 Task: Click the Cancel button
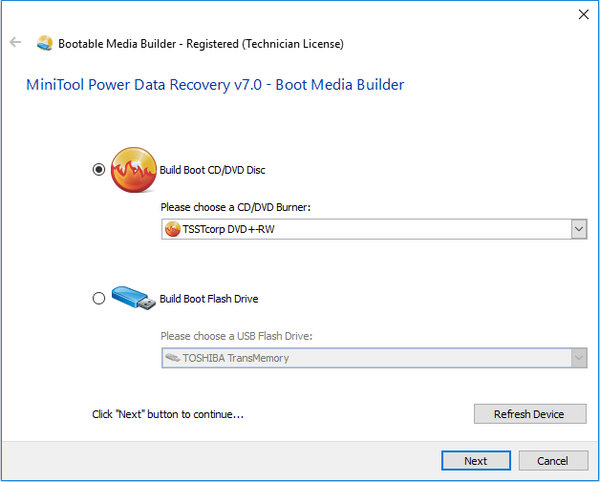(x=553, y=461)
